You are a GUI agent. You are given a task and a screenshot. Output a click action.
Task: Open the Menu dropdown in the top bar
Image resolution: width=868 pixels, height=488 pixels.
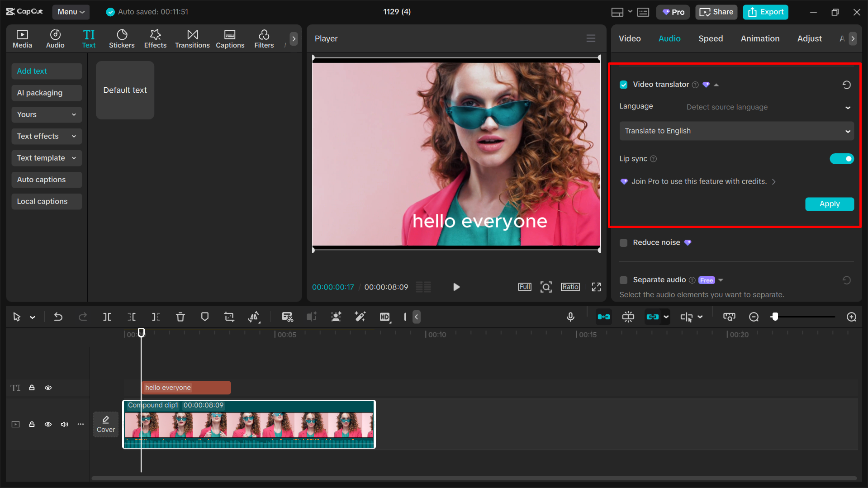pyautogui.click(x=71, y=12)
